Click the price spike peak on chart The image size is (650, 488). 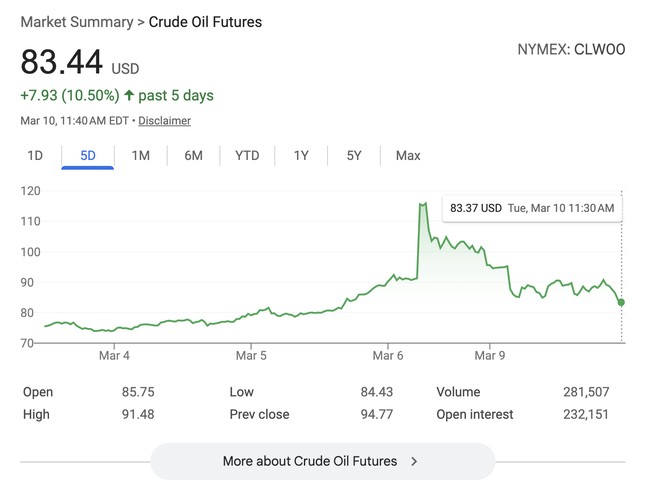tap(422, 204)
